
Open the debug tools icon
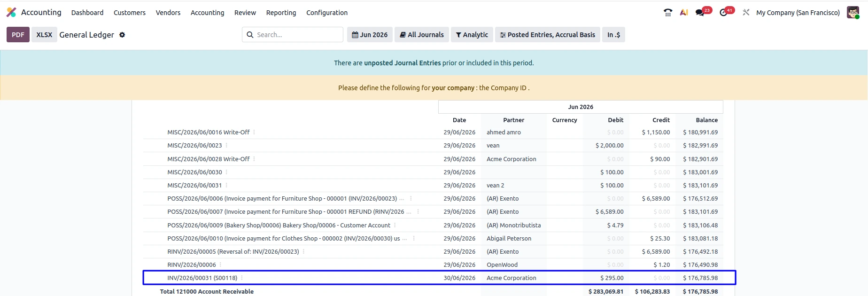point(746,13)
